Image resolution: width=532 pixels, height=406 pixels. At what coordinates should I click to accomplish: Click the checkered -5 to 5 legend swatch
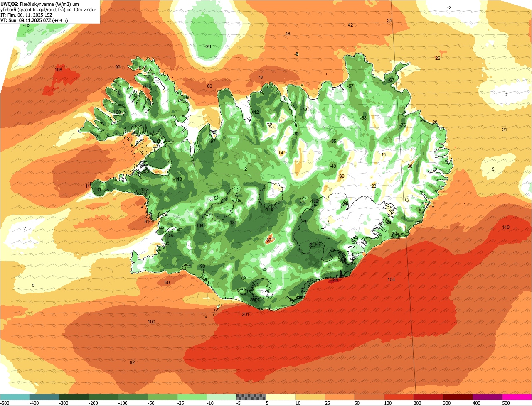tap(251, 397)
